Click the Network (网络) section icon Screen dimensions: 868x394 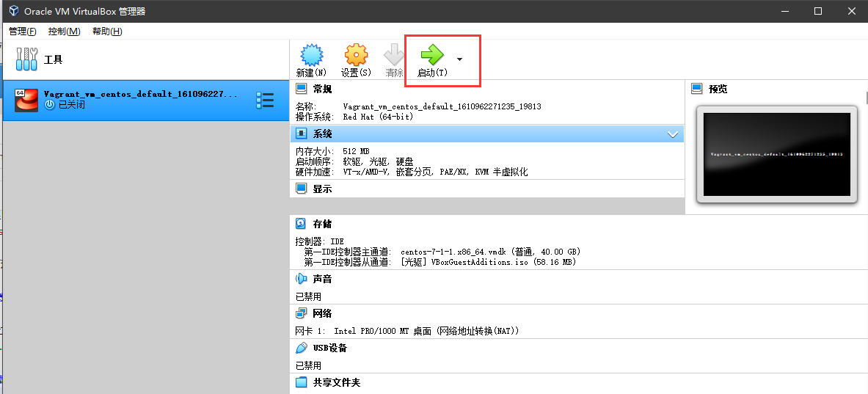click(x=301, y=313)
